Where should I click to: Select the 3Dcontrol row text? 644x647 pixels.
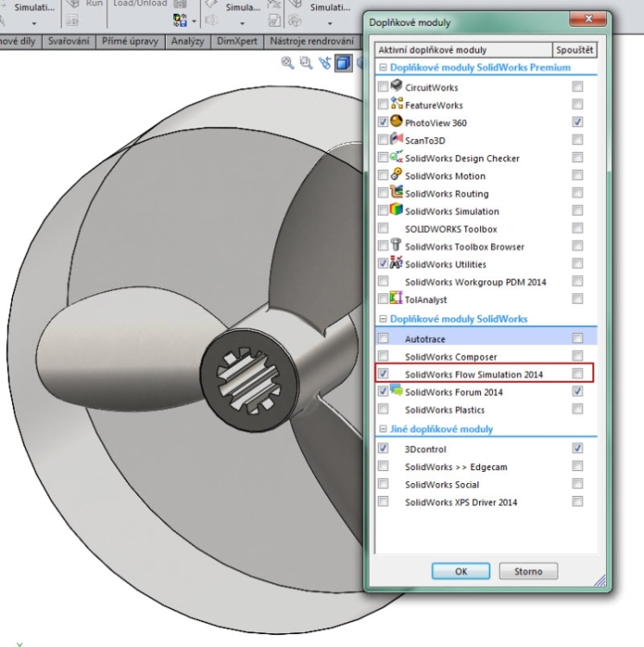point(426,449)
